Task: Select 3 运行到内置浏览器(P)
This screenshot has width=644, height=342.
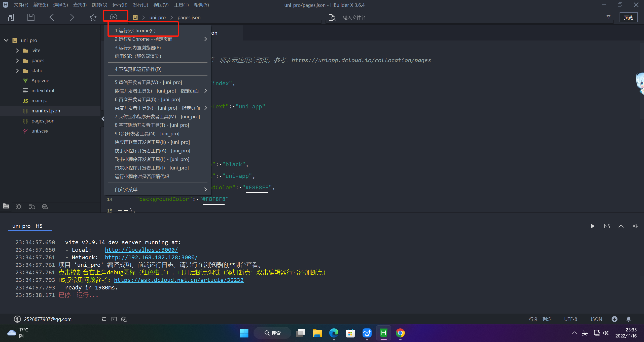Action: (158, 48)
